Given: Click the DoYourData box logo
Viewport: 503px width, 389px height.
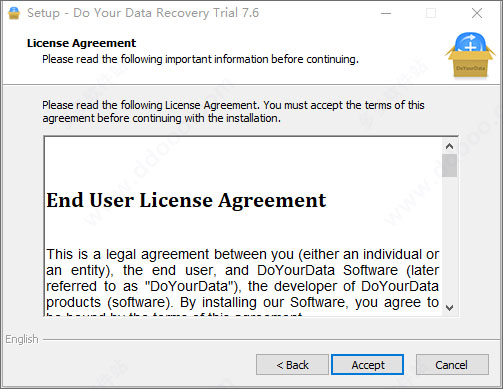Looking at the screenshot, I should tap(470, 55).
